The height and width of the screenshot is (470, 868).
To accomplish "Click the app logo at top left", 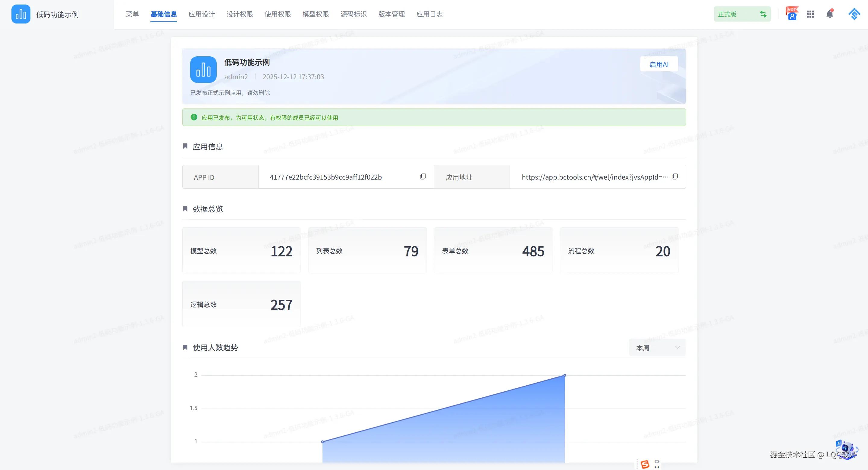I will click(20, 14).
